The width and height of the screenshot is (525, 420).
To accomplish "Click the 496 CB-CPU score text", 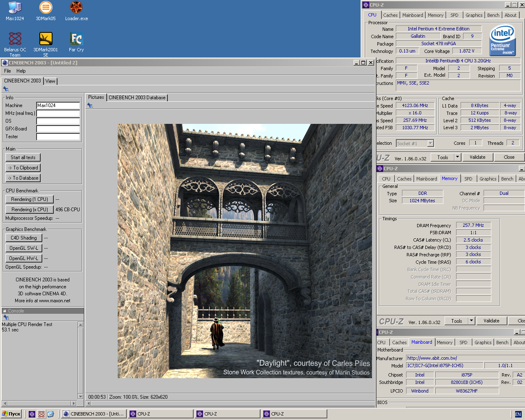I will pyautogui.click(x=68, y=210).
